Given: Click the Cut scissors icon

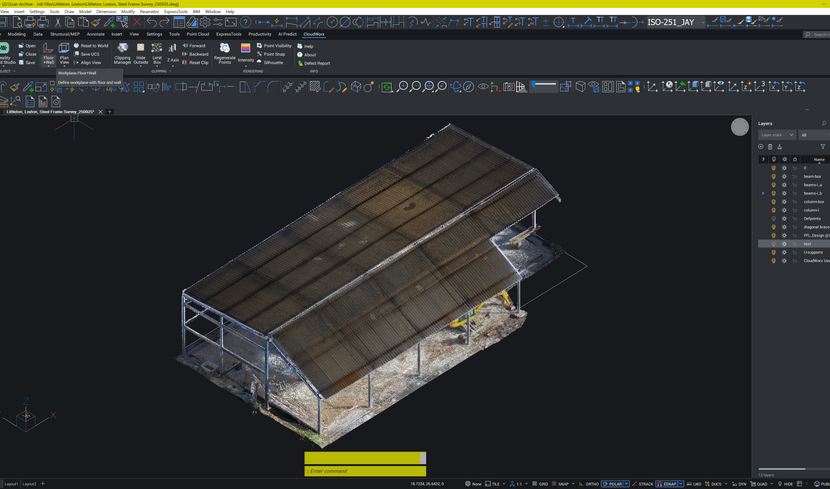Looking at the screenshot, I should click(x=58, y=22).
